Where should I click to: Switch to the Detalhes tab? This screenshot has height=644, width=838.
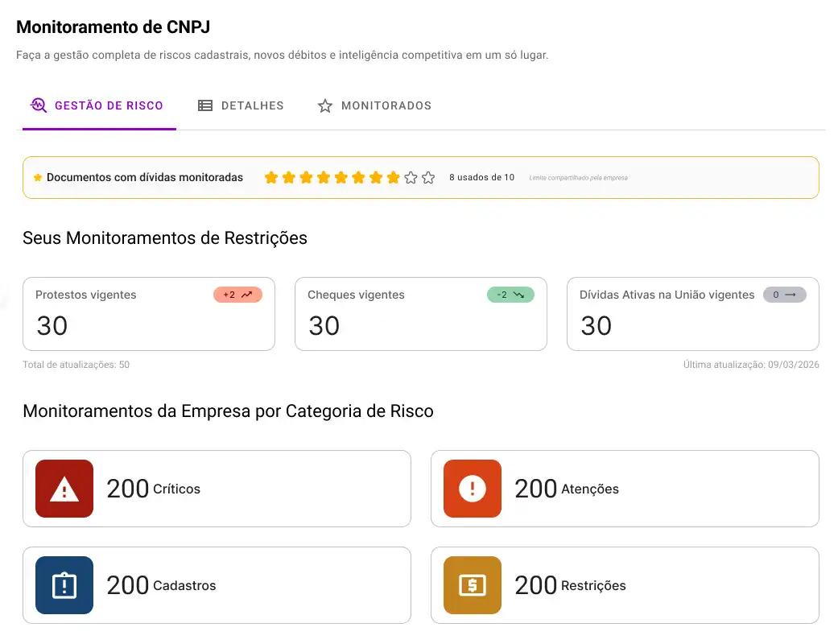[241, 105]
